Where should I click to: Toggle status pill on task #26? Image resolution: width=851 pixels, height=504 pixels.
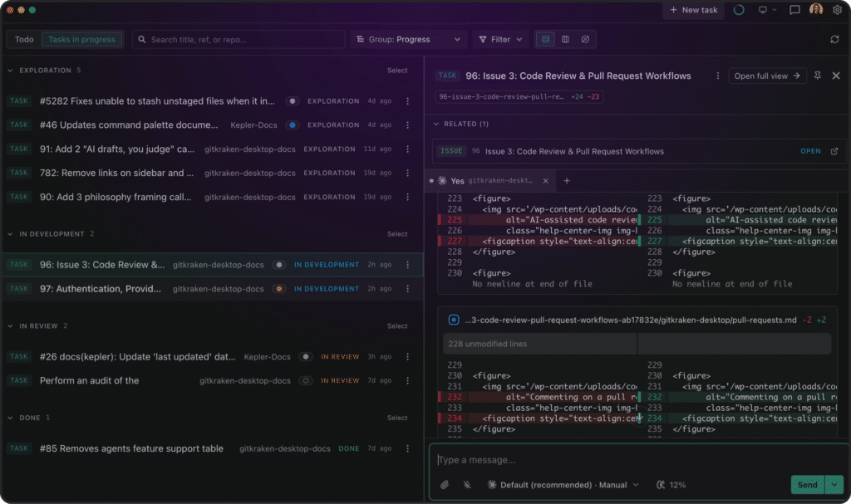click(306, 356)
